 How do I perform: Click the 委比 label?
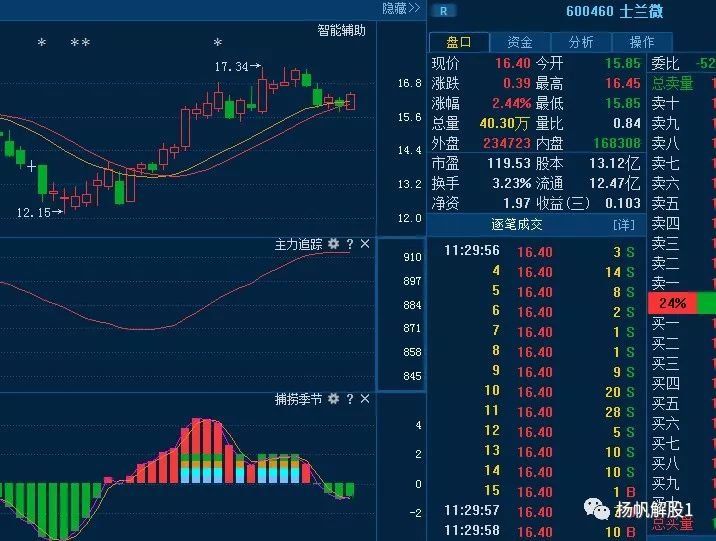click(665, 63)
